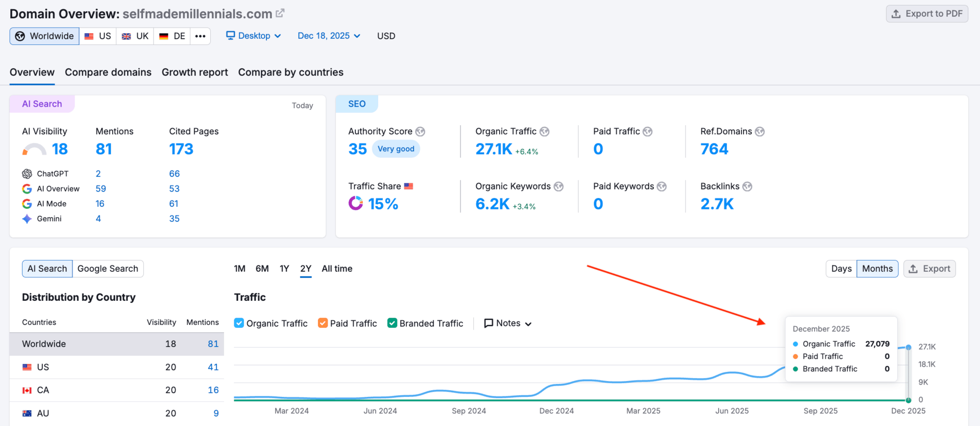Viewport: 980px width, 426px height.
Task: Uncheck the Organic Traffic checkbox
Action: click(x=239, y=323)
